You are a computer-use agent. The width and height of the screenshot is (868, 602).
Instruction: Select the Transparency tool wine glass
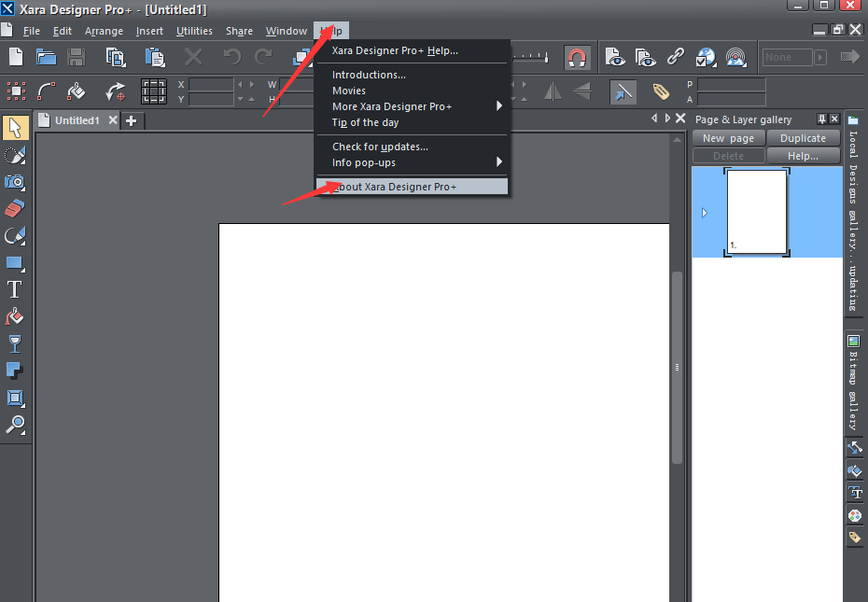pyautogui.click(x=15, y=343)
